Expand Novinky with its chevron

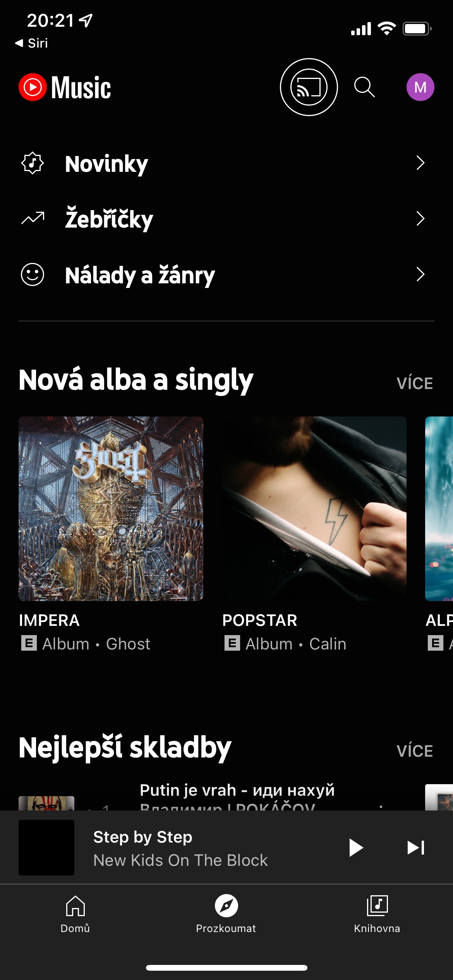tap(420, 163)
